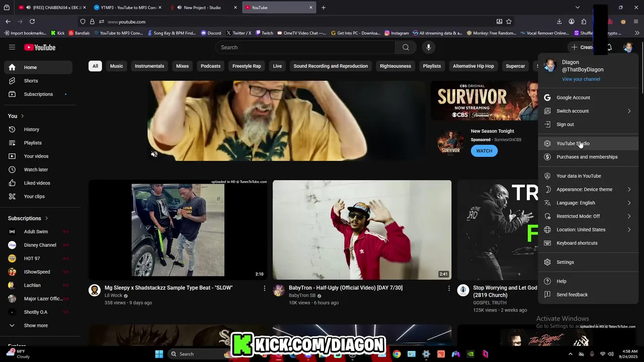Select the Live filter chip
This screenshot has height=362, width=644.
277,66
